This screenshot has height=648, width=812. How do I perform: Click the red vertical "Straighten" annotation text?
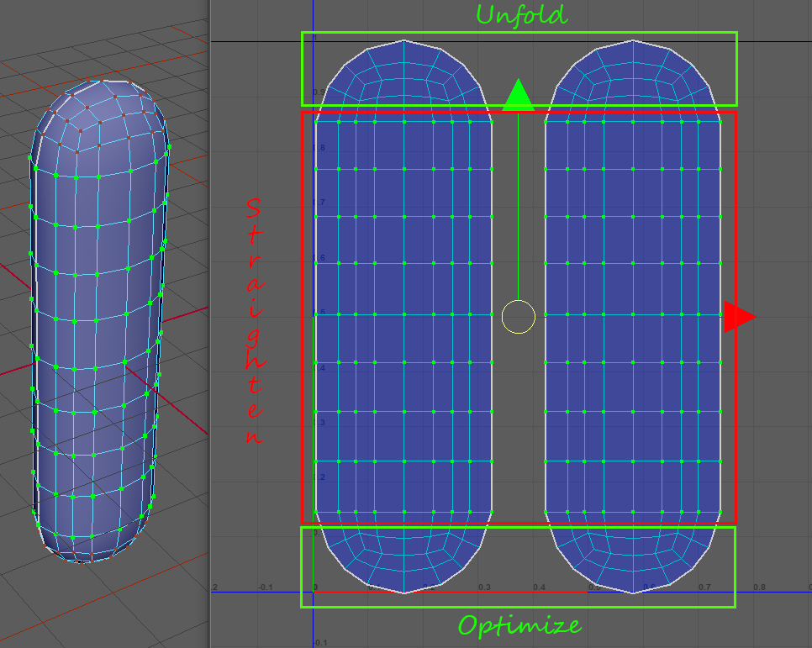point(254,321)
